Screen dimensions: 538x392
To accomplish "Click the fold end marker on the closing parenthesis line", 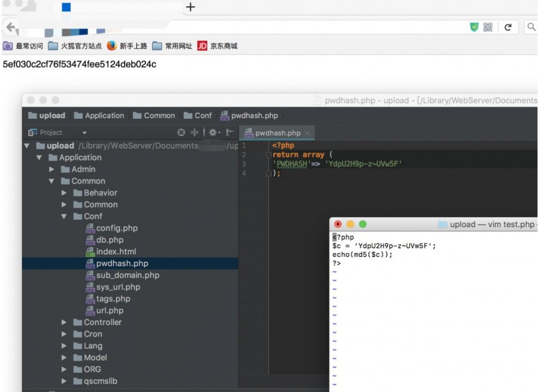I will tap(268, 173).
